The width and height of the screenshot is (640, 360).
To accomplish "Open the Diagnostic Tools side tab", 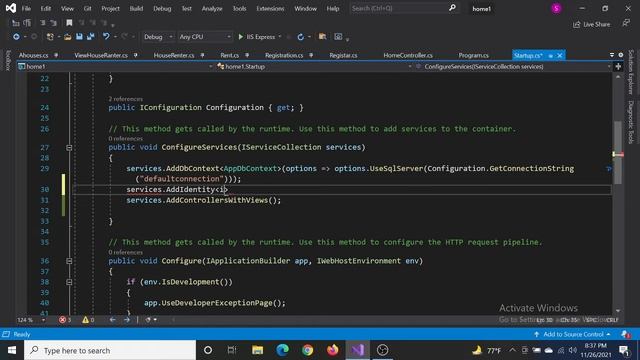I will [631, 122].
